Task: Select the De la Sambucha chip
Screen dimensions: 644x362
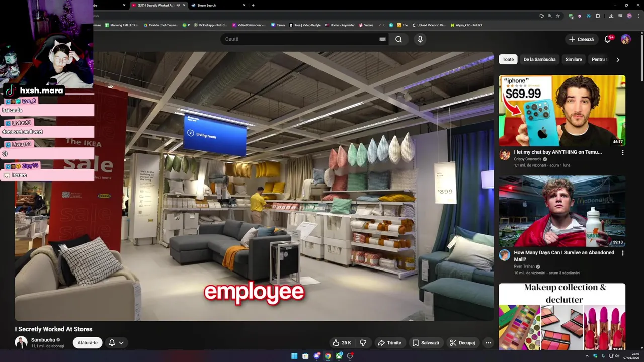Action: [539, 59]
